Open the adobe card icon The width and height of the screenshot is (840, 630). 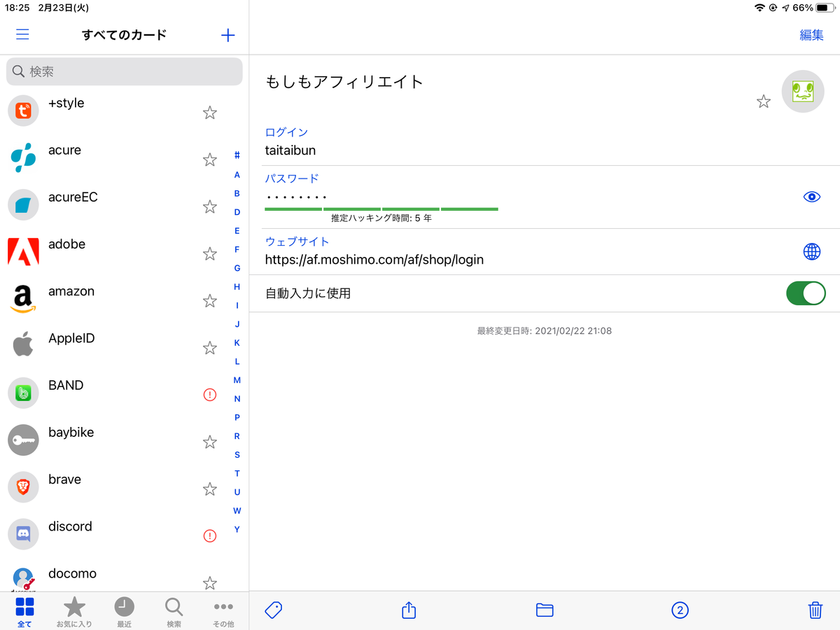pyautogui.click(x=23, y=252)
